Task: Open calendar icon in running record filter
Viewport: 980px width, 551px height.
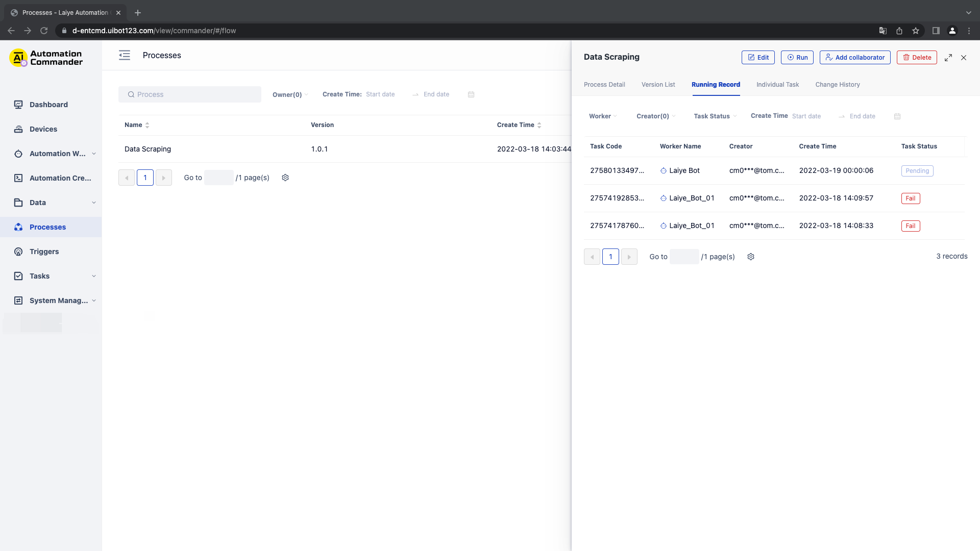Action: tap(897, 116)
